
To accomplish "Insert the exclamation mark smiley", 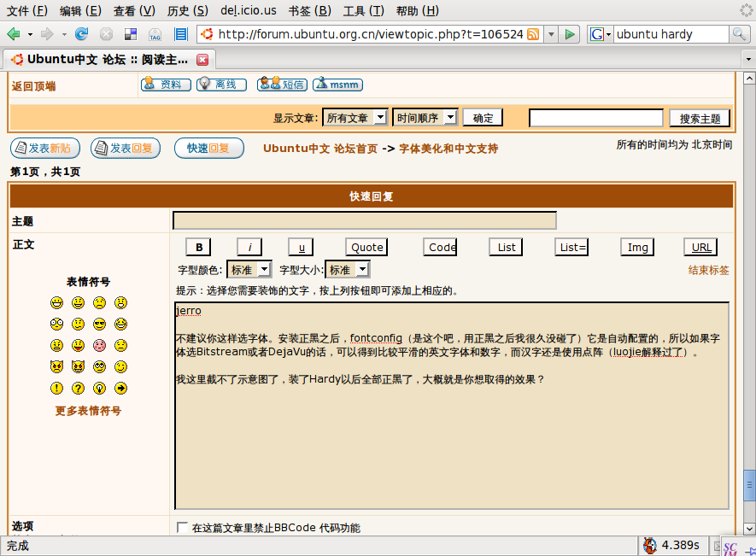I will pos(57,389).
